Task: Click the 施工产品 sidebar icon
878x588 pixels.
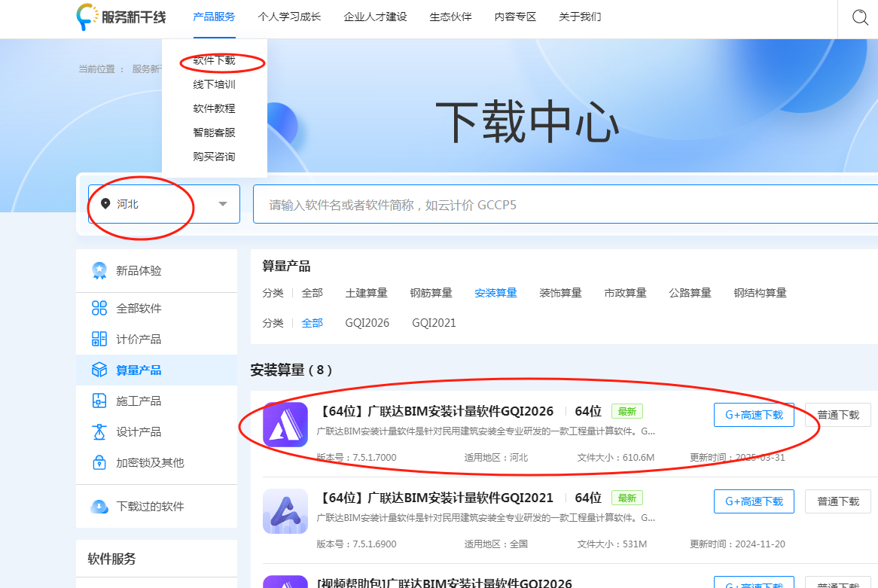Action: coord(99,401)
